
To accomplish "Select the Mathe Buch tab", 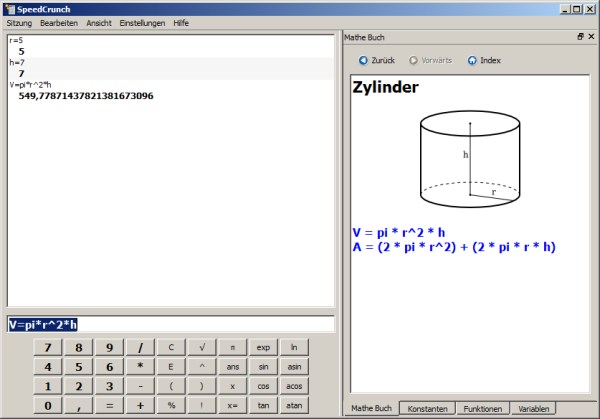I will [372, 408].
